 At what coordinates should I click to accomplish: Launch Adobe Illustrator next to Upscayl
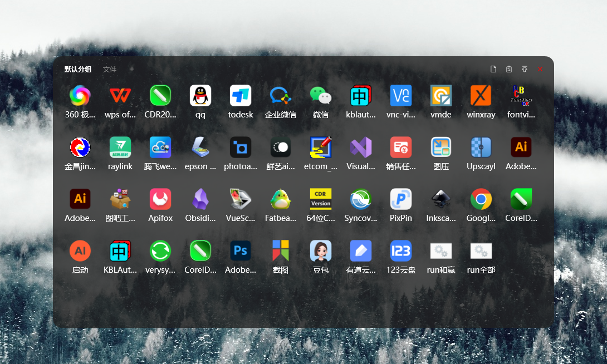(x=521, y=147)
